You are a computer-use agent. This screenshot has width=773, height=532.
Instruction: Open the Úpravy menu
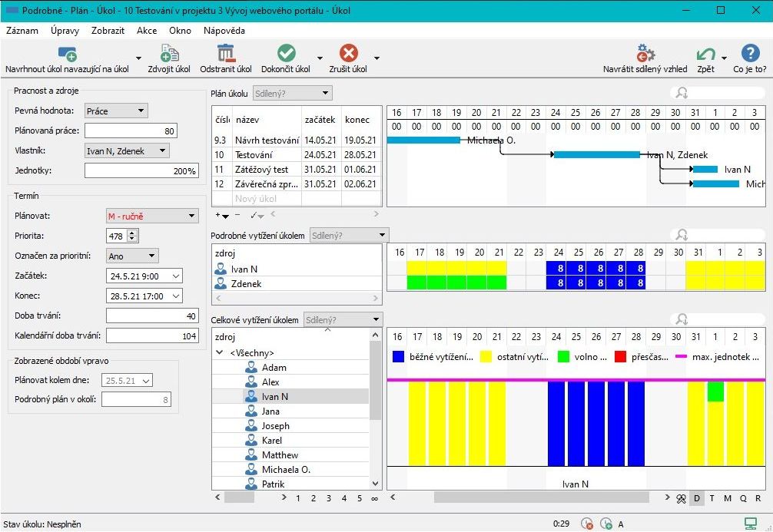pyautogui.click(x=65, y=31)
